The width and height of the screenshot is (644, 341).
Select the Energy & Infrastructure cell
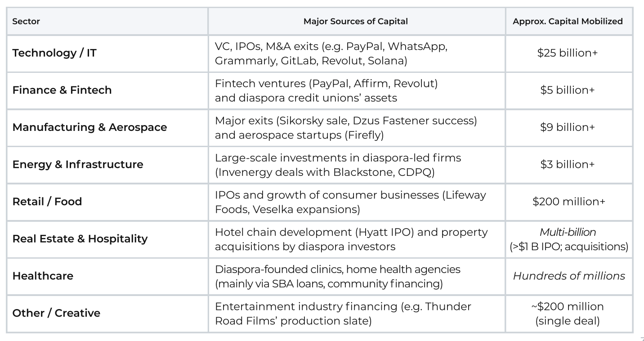click(78, 165)
